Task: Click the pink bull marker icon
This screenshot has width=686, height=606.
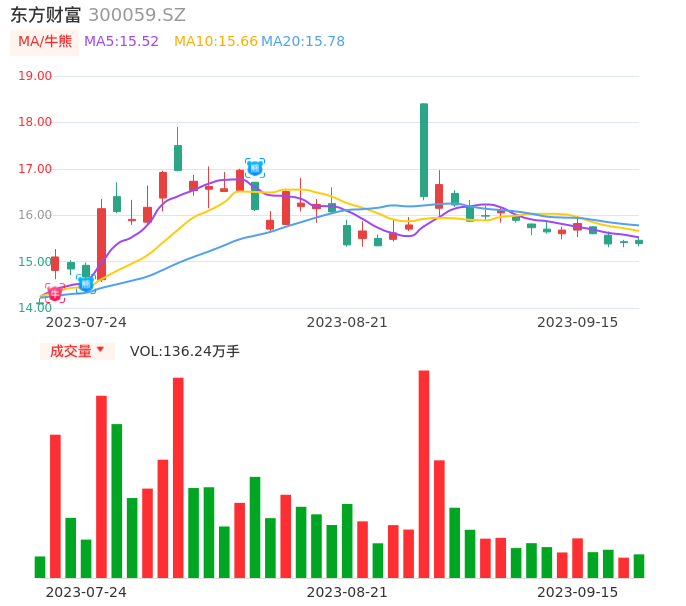Action: (x=55, y=293)
